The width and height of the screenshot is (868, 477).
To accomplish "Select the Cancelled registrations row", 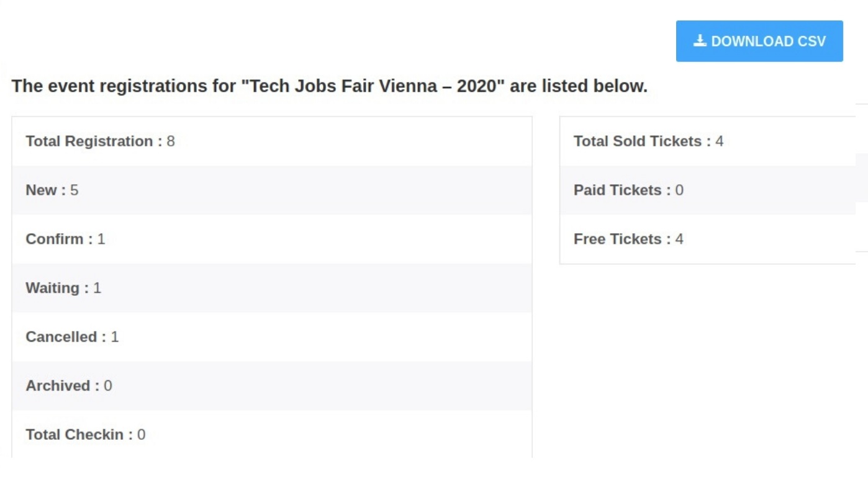I will tap(272, 337).
